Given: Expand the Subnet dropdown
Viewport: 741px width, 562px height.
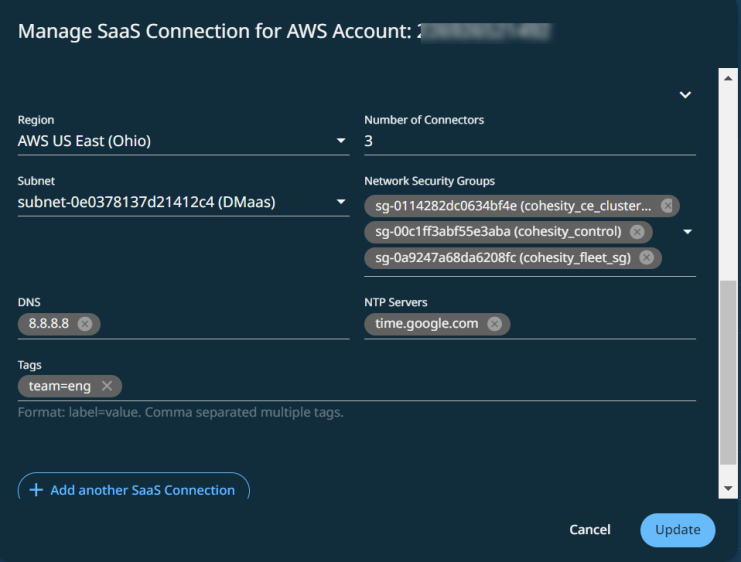Looking at the screenshot, I should click(x=341, y=203).
